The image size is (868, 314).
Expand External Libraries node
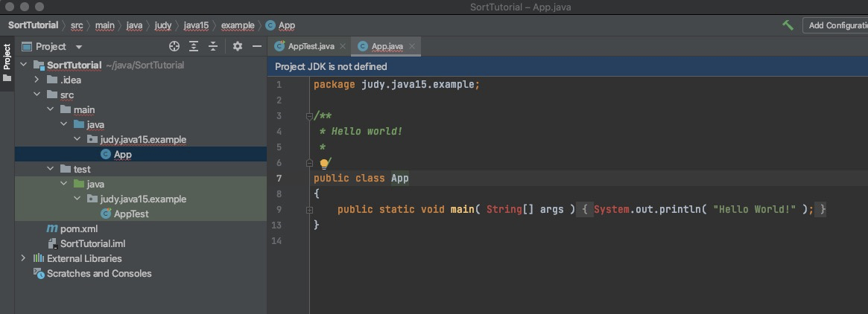tap(23, 258)
